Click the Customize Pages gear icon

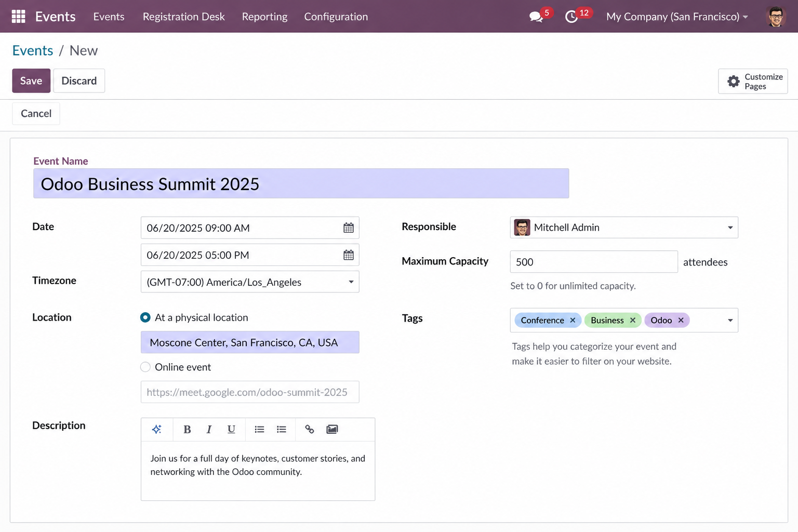(733, 82)
